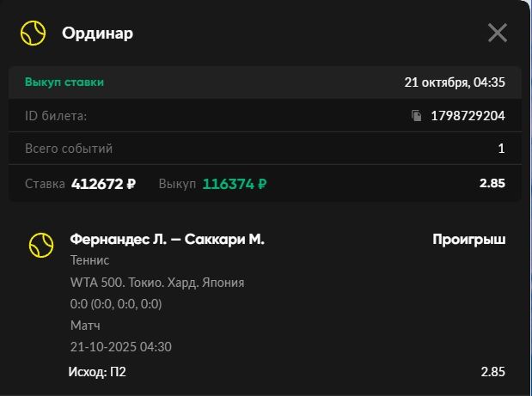532x396 pixels.
Task: Click the ID билета label
Action: [x=56, y=115]
